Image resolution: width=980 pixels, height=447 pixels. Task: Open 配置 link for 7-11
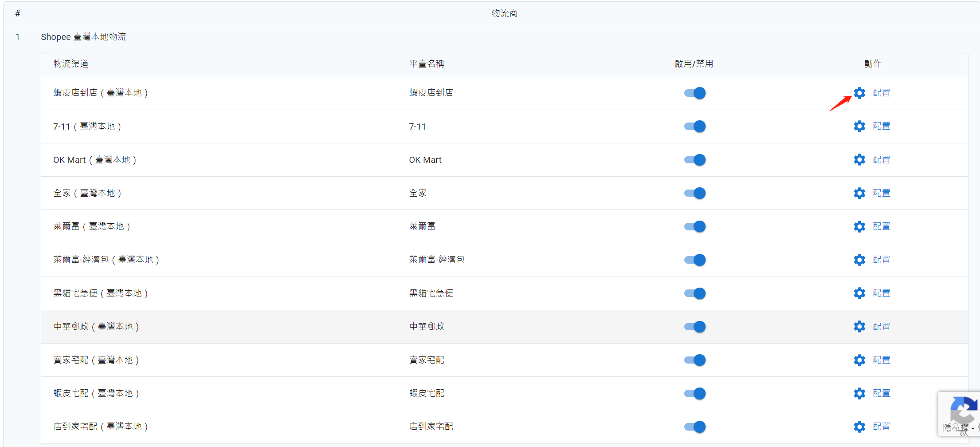882,126
